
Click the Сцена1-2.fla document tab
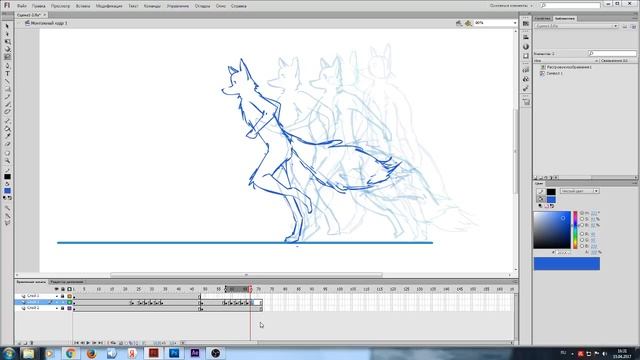31,15
